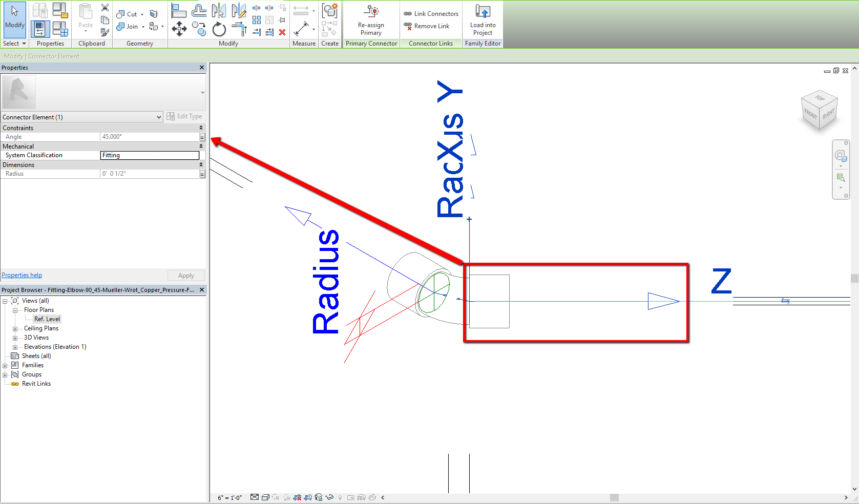
Task: Click the view scale 6" = 1'-0"
Action: [230, 498]
